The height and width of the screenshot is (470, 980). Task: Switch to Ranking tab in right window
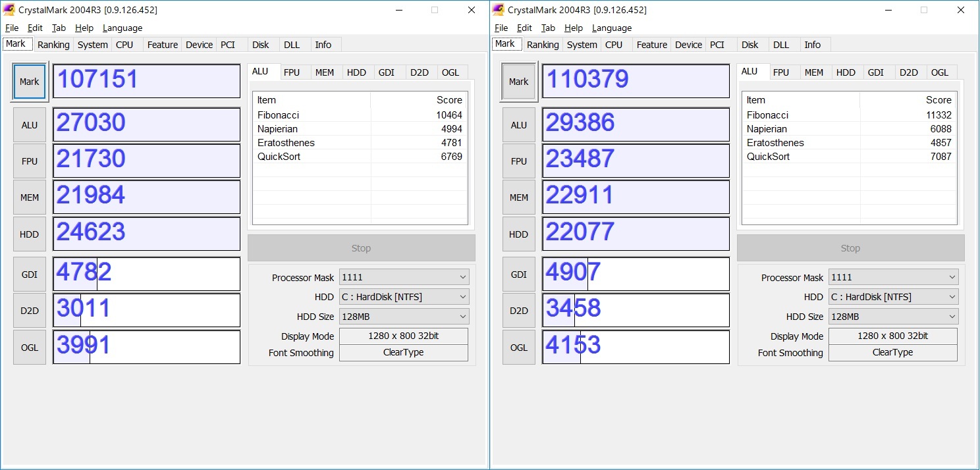click(x=543, y=45)
